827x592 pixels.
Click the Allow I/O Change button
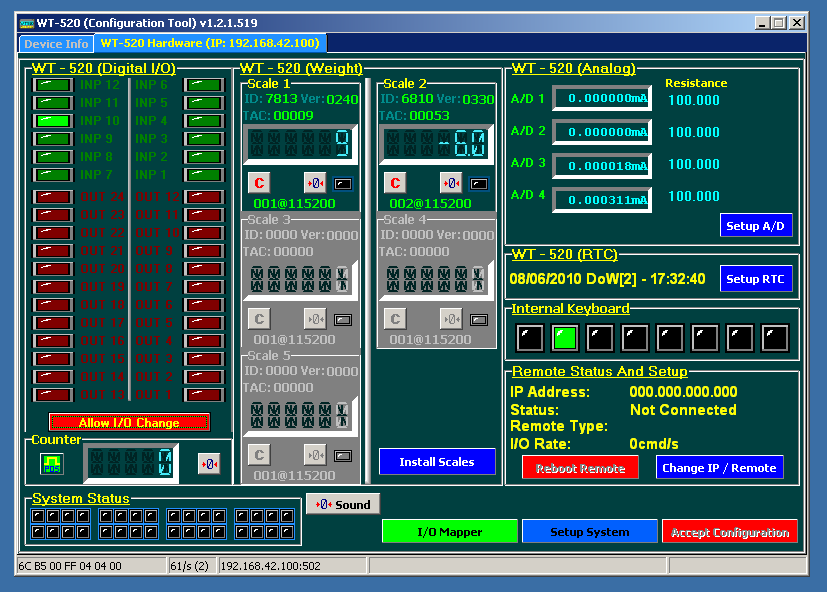tap(129, 423)
